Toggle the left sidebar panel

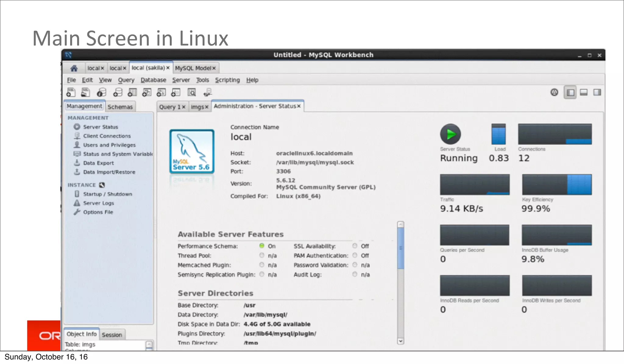pyautogui.click(x=570, y=92)
